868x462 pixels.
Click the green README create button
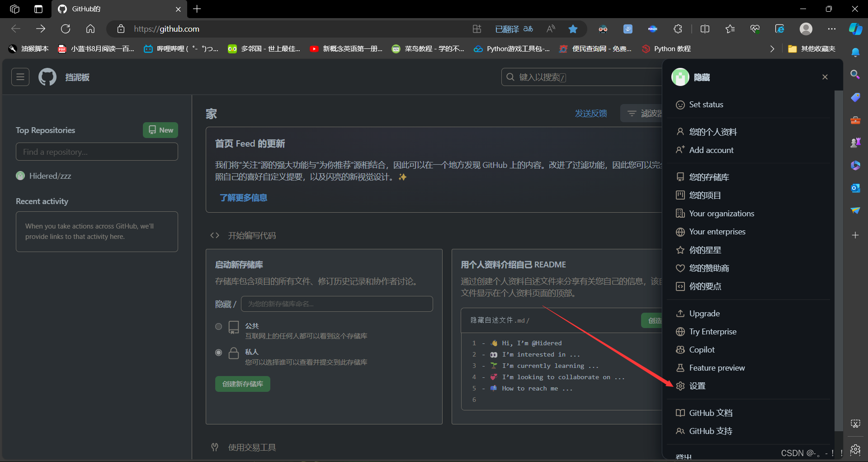652,320
